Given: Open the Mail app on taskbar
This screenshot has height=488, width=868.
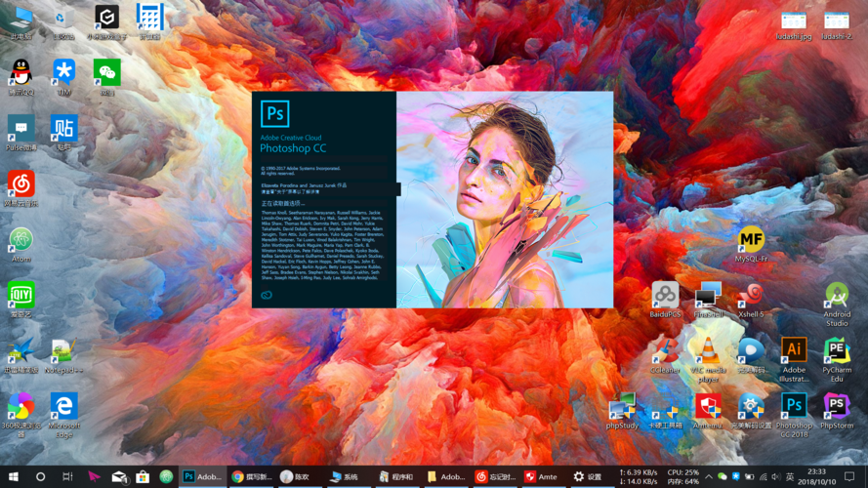Looking at the screenshot, I should [119, 476].
